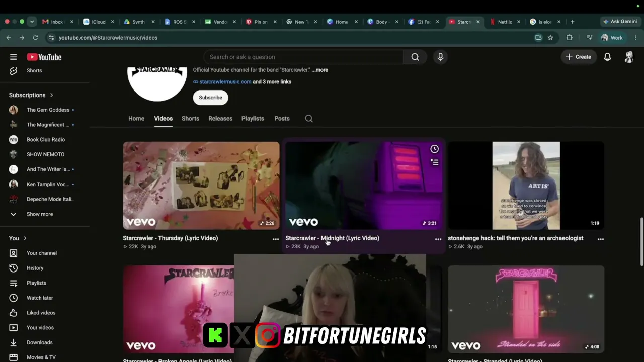This screenshot has height=362, width=644.
Task: Open the account avatar menu
Action: (629, 57)
